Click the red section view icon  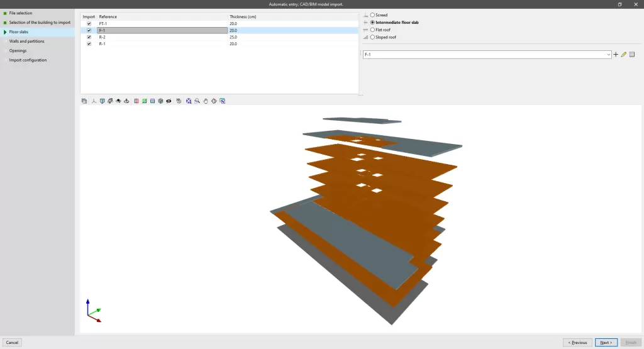(136, 101)
